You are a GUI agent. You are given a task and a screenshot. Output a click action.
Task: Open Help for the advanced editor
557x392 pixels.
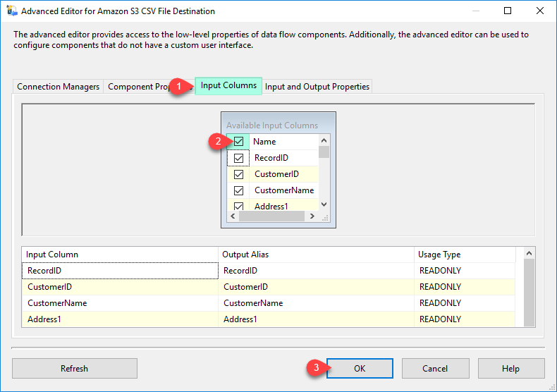(x=511, y=369)
